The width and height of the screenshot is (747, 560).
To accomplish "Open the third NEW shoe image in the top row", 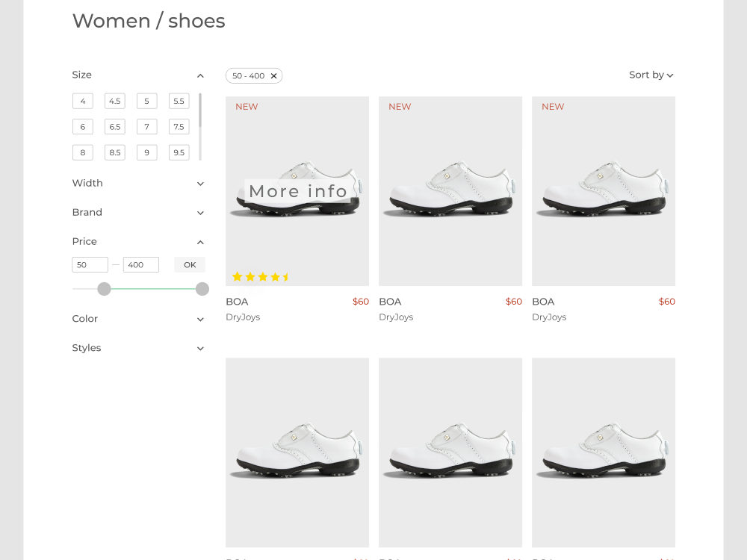I will (604, 191).
